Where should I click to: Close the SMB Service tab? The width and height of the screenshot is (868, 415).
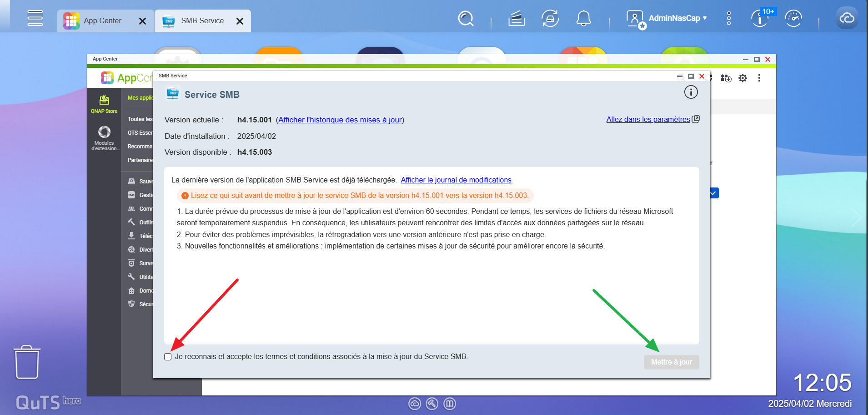tap(240, 21)
